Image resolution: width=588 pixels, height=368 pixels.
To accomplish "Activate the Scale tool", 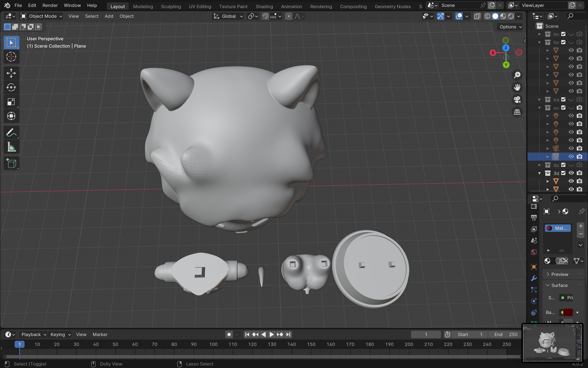I will tap(11, 102).
